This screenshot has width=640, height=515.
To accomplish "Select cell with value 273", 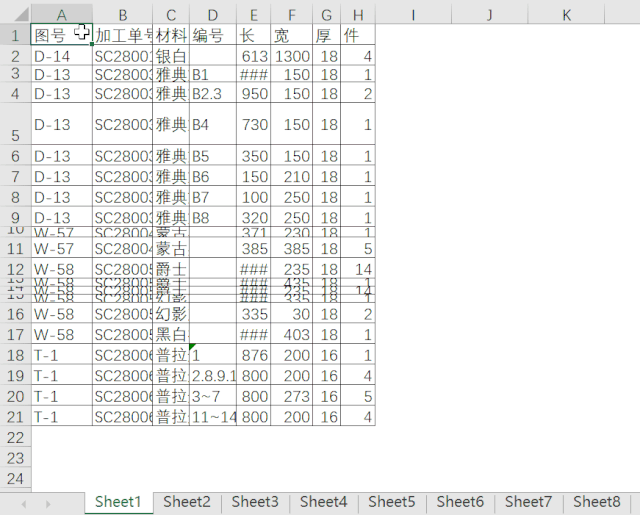I will (x=291, y=395).
